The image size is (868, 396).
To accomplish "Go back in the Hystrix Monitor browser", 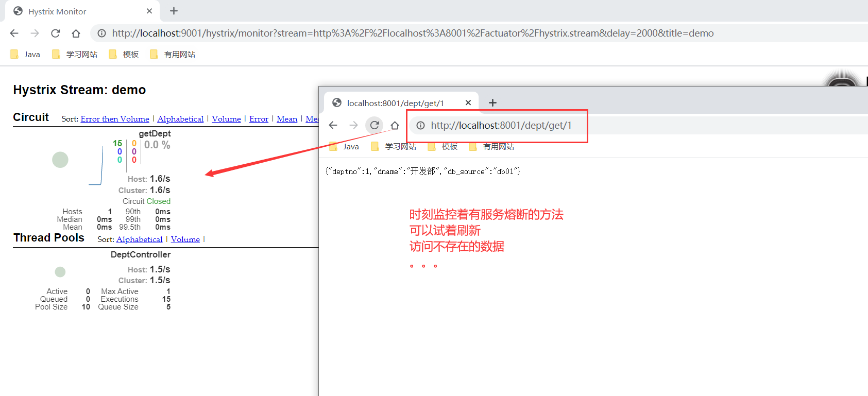I will 14,33.
